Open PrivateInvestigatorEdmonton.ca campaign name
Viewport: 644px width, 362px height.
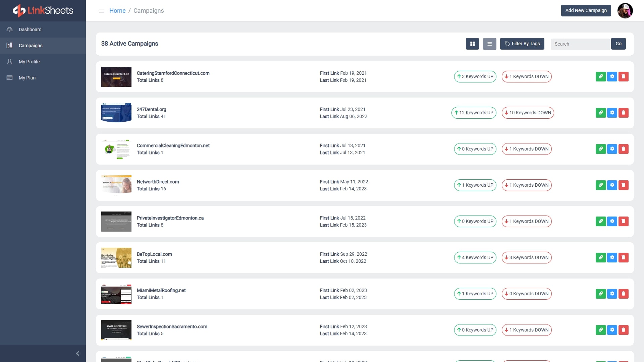170,218
